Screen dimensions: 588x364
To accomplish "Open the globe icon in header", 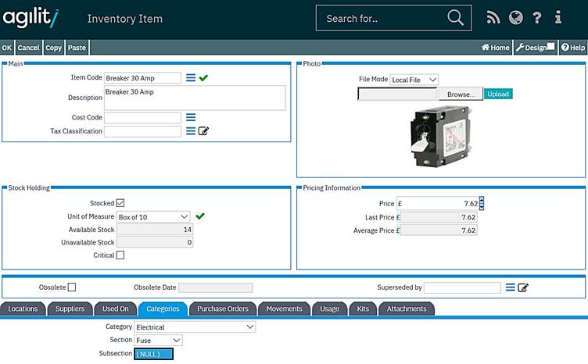I will [x=515, y=18].
